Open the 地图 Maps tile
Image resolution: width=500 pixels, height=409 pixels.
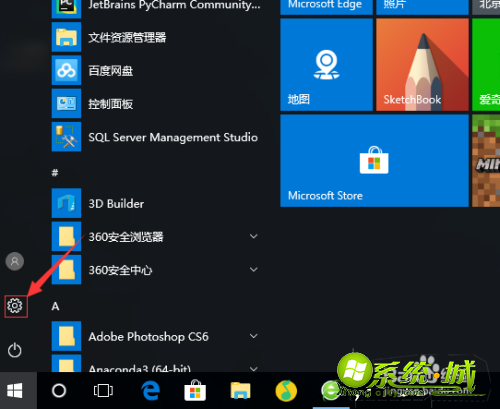click(326, 65)
